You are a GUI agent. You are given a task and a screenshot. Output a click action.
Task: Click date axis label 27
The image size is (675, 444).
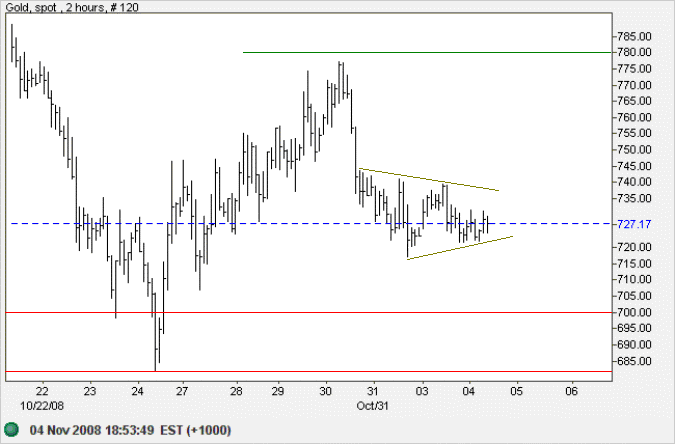pos(182,391)
